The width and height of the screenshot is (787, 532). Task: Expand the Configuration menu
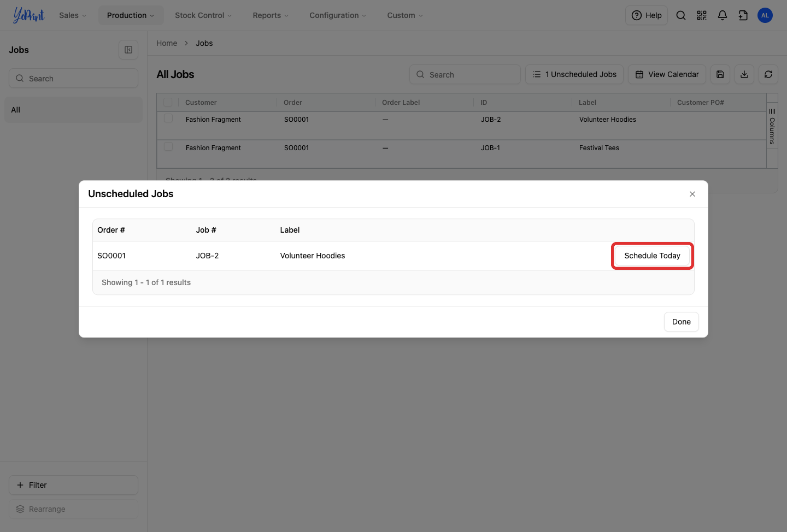pyautogui.click(x=338, y=15)
